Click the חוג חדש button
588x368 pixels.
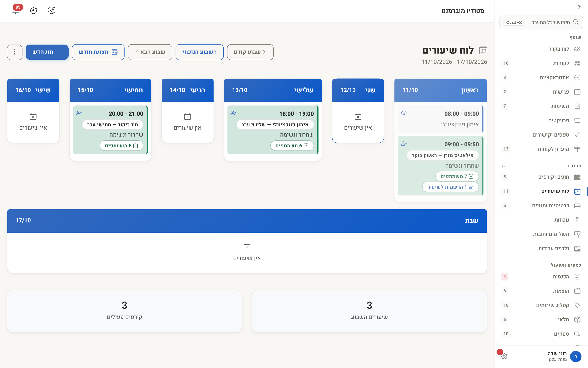pyautogui.click(x=47, y=52)
